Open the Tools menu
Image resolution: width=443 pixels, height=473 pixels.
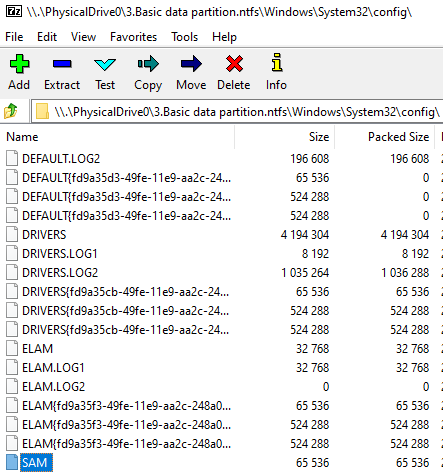click(x=185, y=37)
